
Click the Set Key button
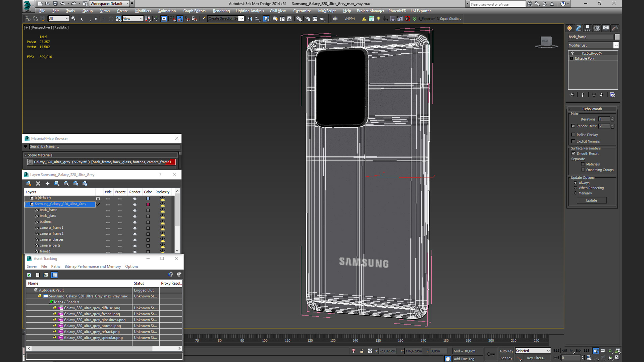[506, 358]
